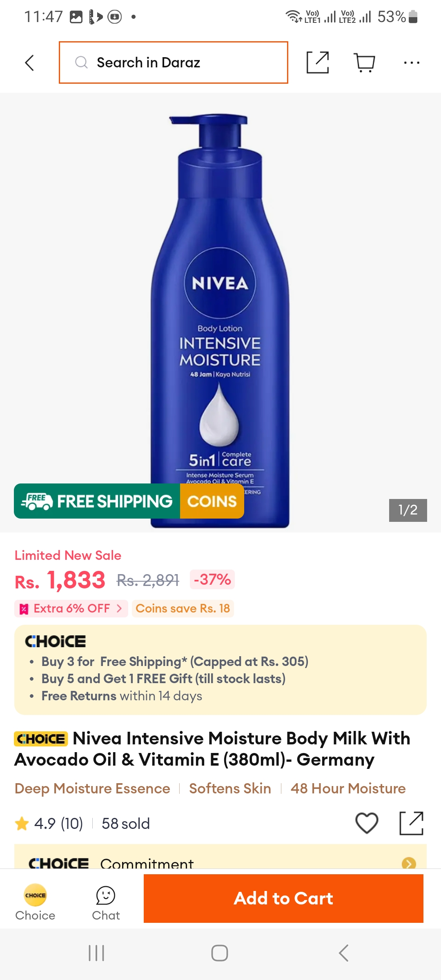The image size is (441, 980).
Task: Expand the Extra 6% OFF voucher
Action: coord(71,608)
